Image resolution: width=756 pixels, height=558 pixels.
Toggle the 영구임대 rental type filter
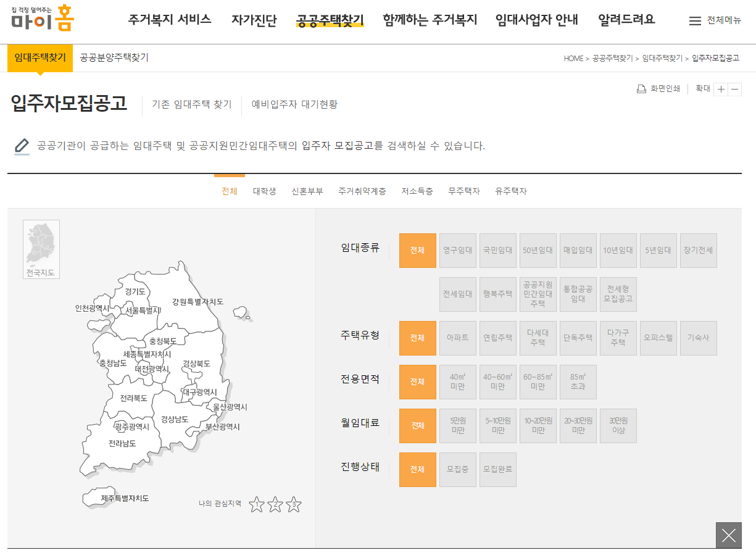tap(457, 250)
